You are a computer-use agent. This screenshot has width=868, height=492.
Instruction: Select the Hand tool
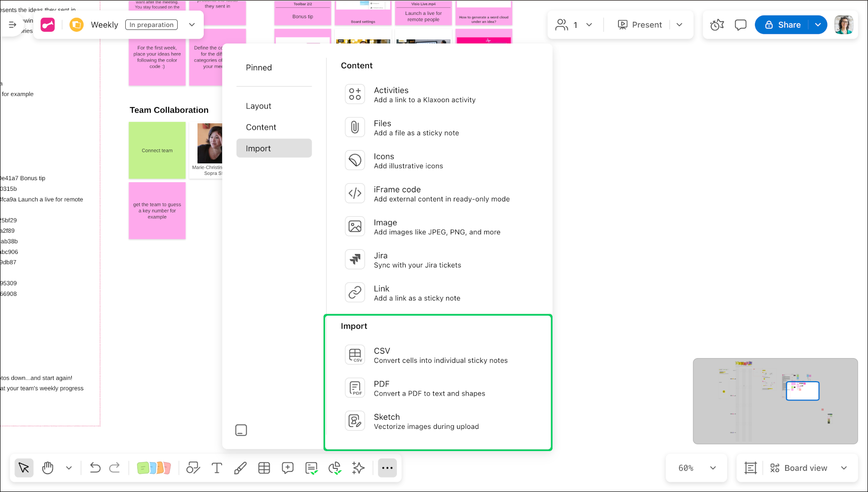point(48,467)
